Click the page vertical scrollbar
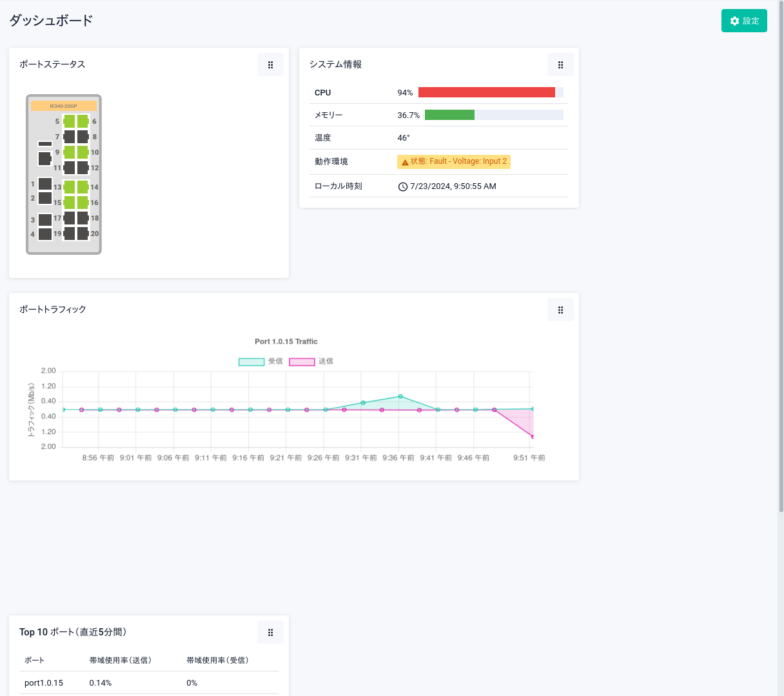 pyautogui.click(x=781, y=258)
